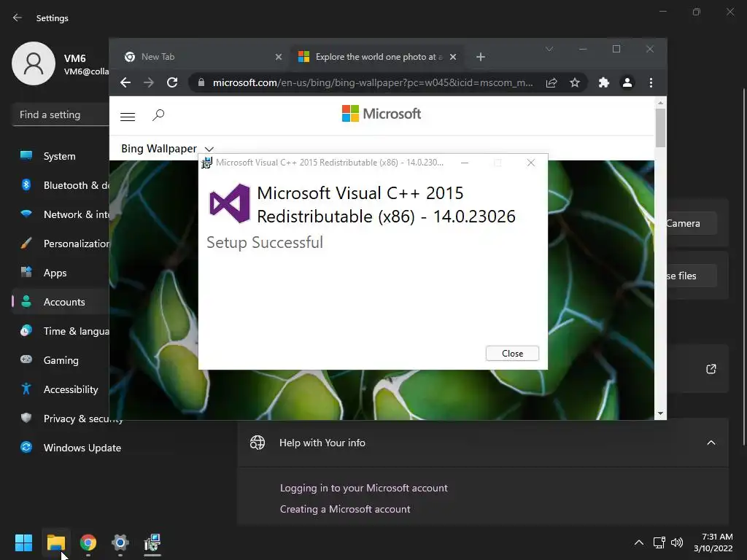Open the System settings category

(60, 156)
